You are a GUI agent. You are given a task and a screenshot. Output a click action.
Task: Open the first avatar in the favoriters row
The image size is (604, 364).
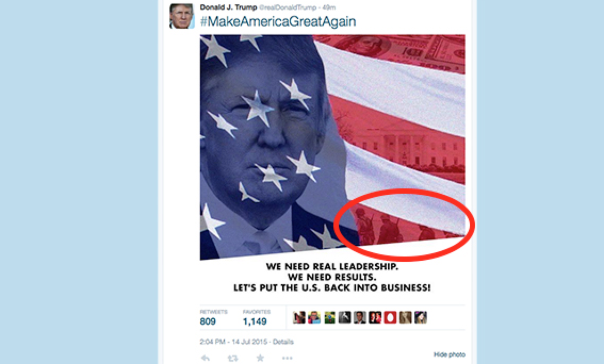[x=299, y=318]
